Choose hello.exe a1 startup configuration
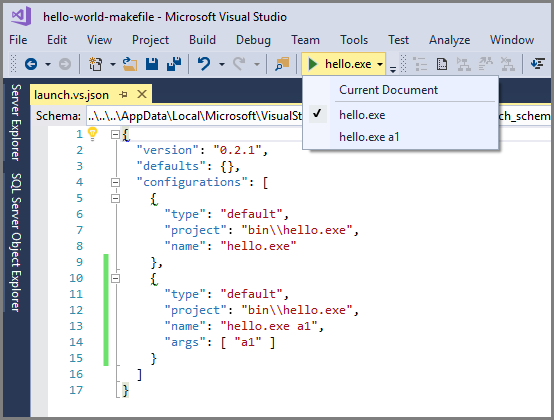The height and width of the screenshot is (420, 554). pos(401,137)
